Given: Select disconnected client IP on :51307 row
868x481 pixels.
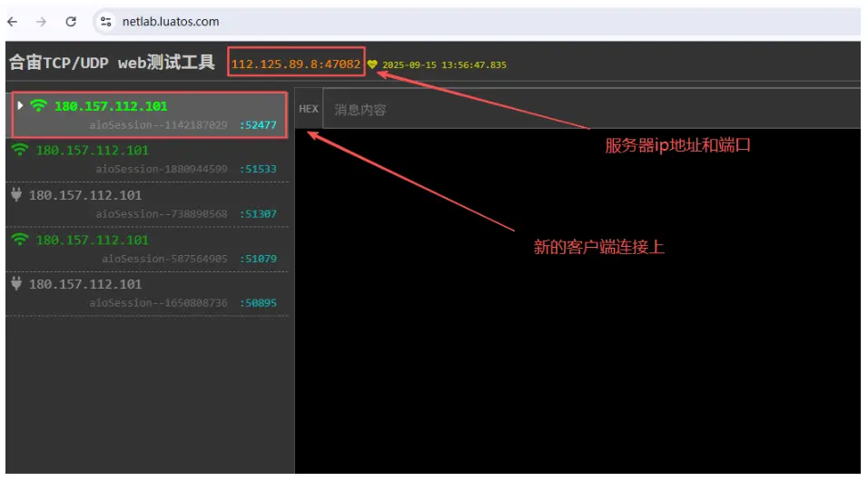Looking at the screenshot, I should pos(85,195).
